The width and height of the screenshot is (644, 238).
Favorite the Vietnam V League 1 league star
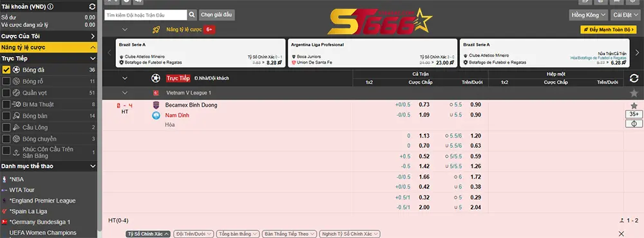coord(634,93)
